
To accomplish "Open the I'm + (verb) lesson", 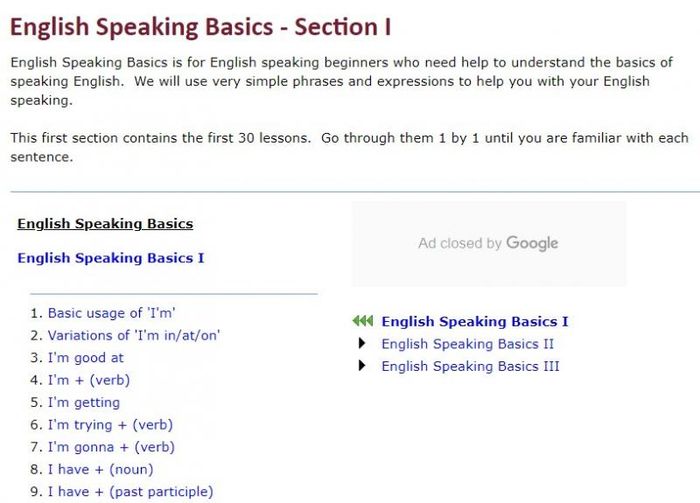I will point(89,380).
